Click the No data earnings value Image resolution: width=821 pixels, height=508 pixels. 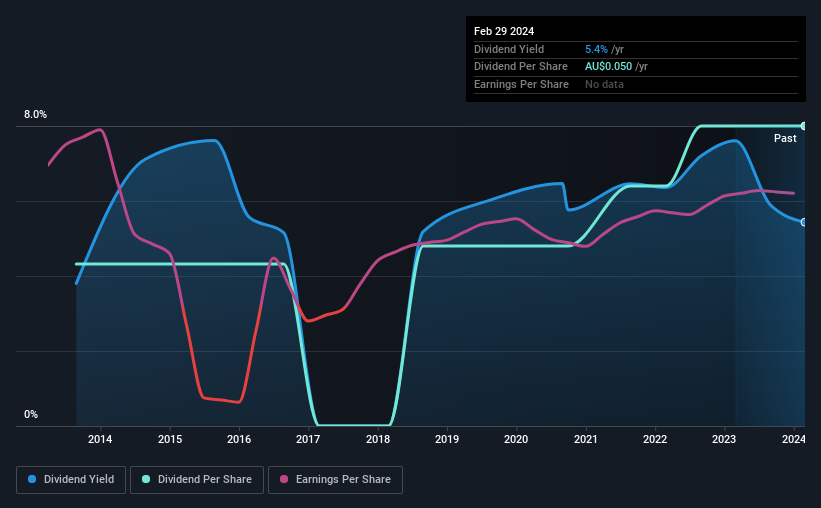coord(604,84)
